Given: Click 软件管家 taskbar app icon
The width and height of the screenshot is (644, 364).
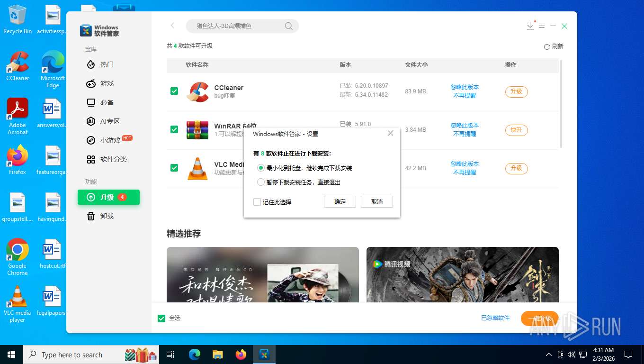Looking at the screenshot, I should (x=264, y=355).
